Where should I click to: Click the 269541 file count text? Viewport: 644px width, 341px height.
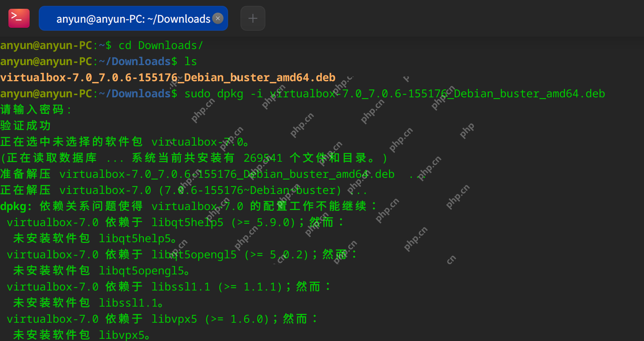coord(263,158)
